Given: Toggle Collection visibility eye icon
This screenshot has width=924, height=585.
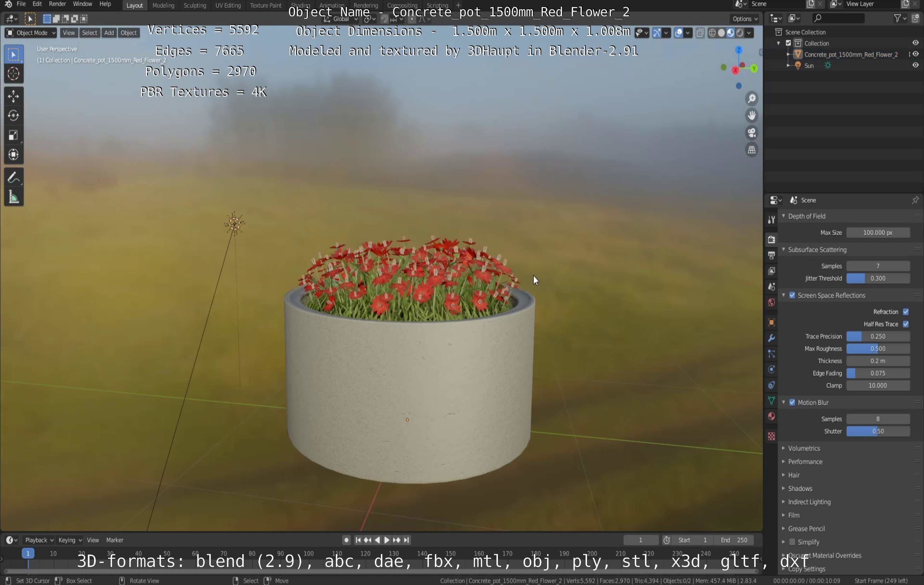Looking at the screenshot, I should (x=916, y=43).
